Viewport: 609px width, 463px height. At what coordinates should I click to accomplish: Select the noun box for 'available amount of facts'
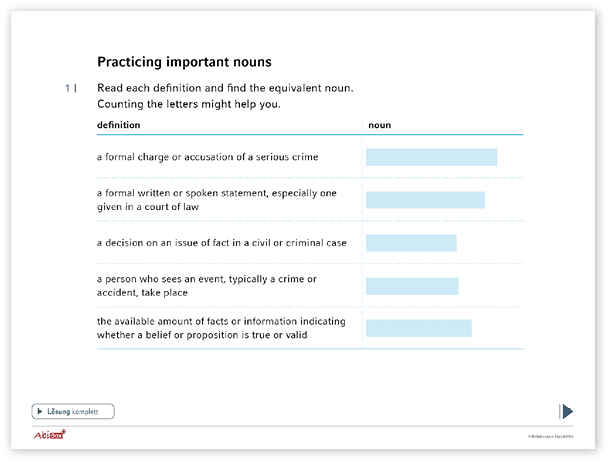pos(418,328)
